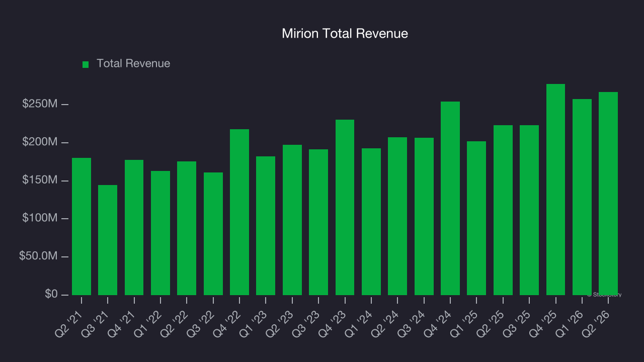This screenshot has width=644, height=362.
Task: Click the "$150M" y-axis label
Action: [40, 180]
